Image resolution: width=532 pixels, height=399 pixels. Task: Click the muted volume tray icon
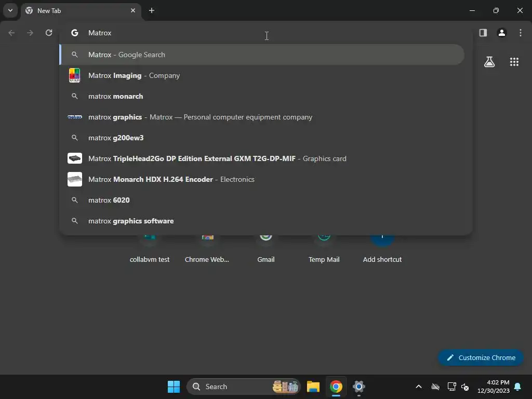pyautogui.click(x=465, y=387)
